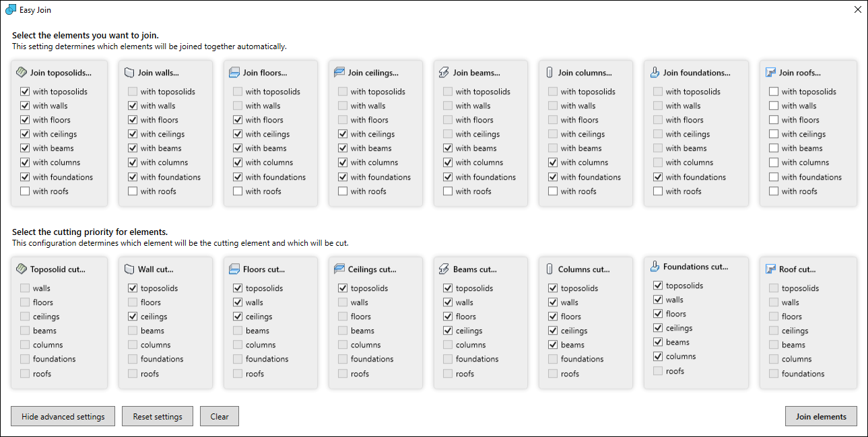Click the roof icon beside Join roofs
The height and width of the screenshot is (437, 868).
click(x=770, y=73)
